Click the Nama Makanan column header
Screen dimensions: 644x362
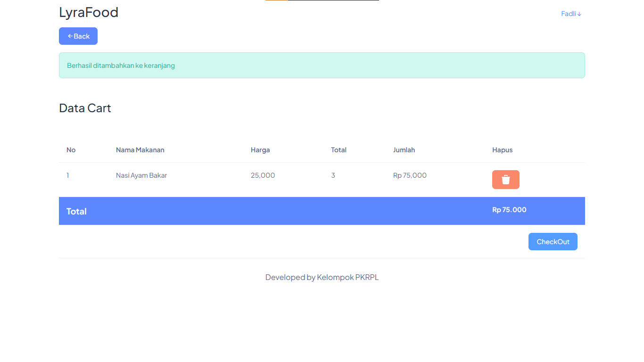point(140,150)
